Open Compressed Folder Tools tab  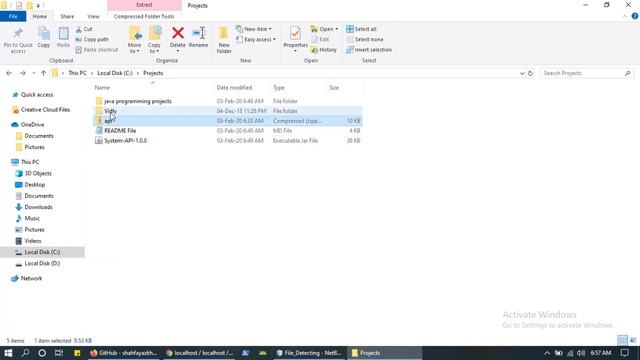(144, 16)
